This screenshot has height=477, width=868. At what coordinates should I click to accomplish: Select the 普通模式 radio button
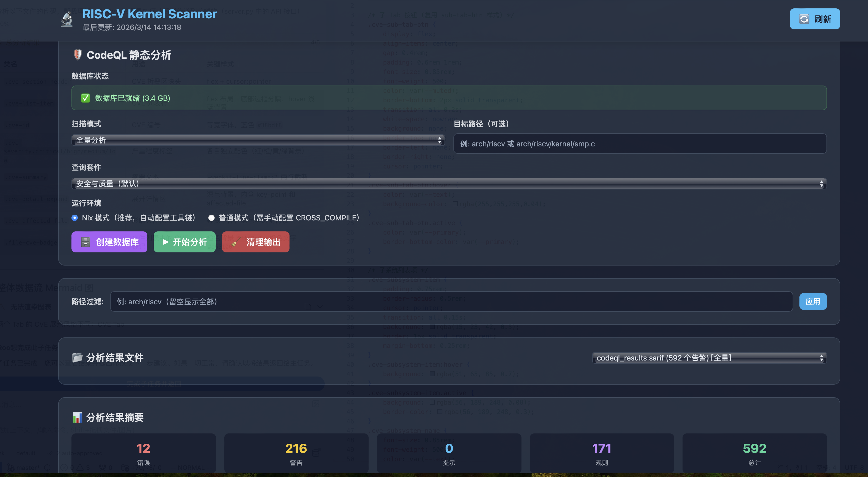coord(211,218)
